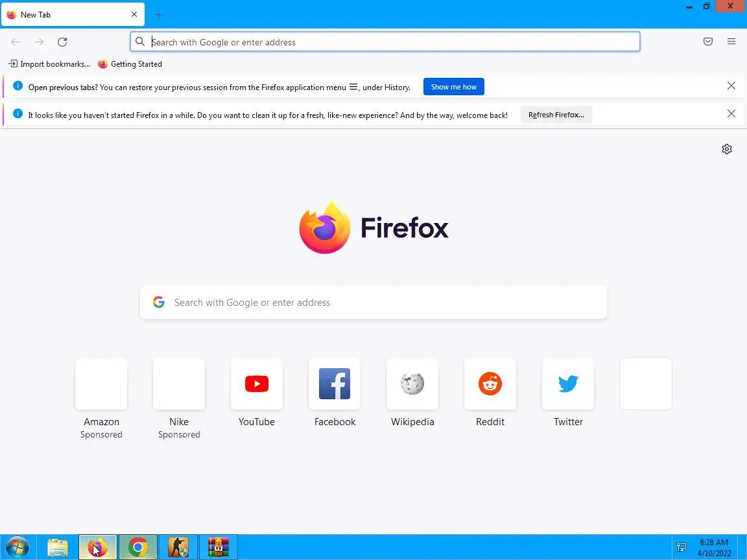Viewport: 747px width, 560px height.
Task: Open WinRAR from the taskbar
Action: (x=218, y=547)
